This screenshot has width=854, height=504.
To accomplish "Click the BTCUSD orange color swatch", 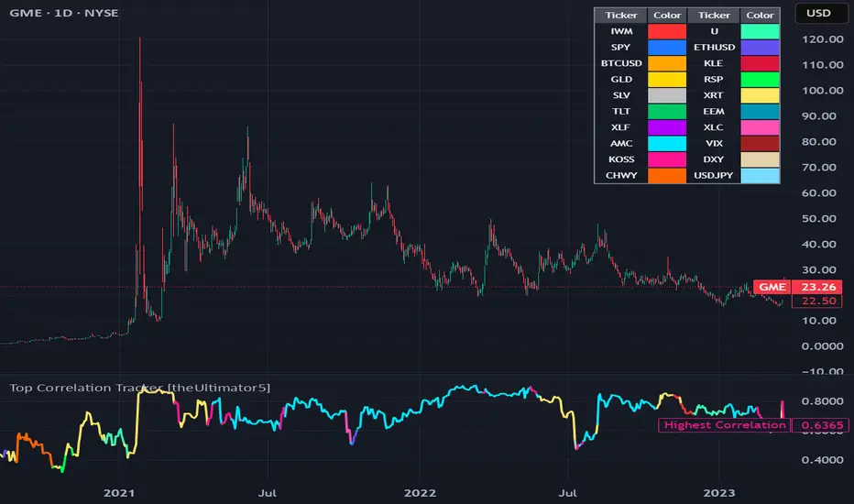I will pyautogui.click(x=667, y=63).
